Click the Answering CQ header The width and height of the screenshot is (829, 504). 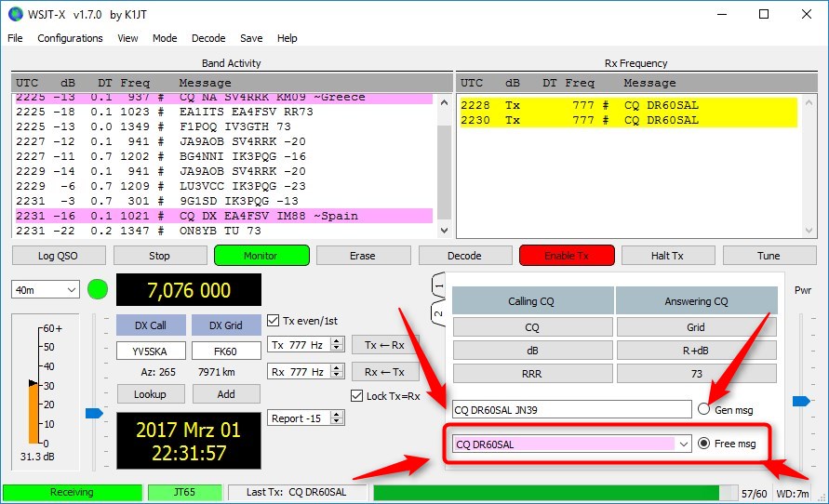696,301
